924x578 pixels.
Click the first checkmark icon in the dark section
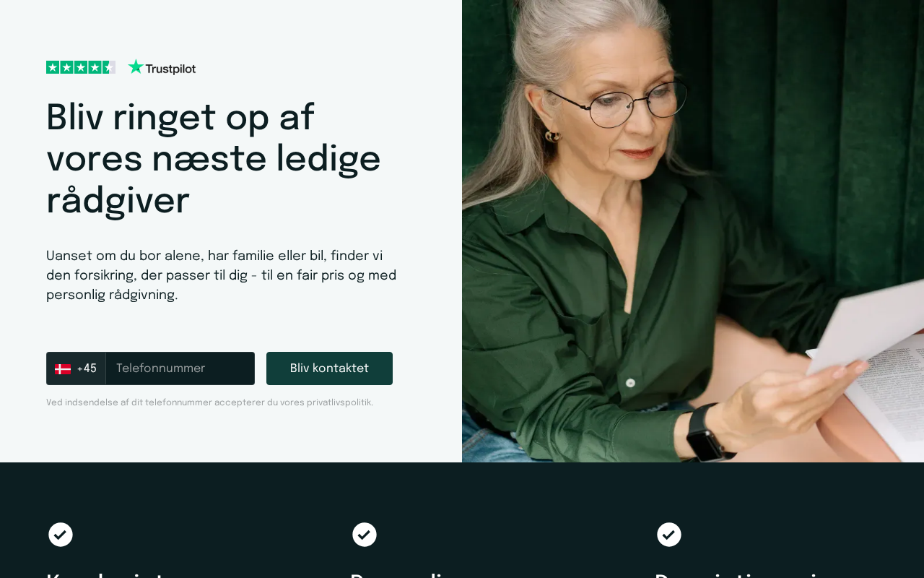tap(61, 535)
